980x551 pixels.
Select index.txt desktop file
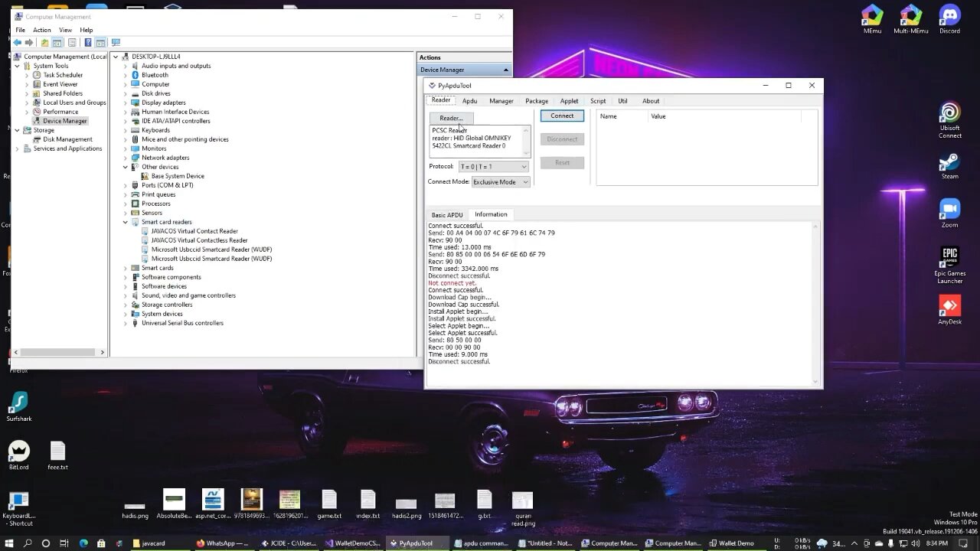367,504
